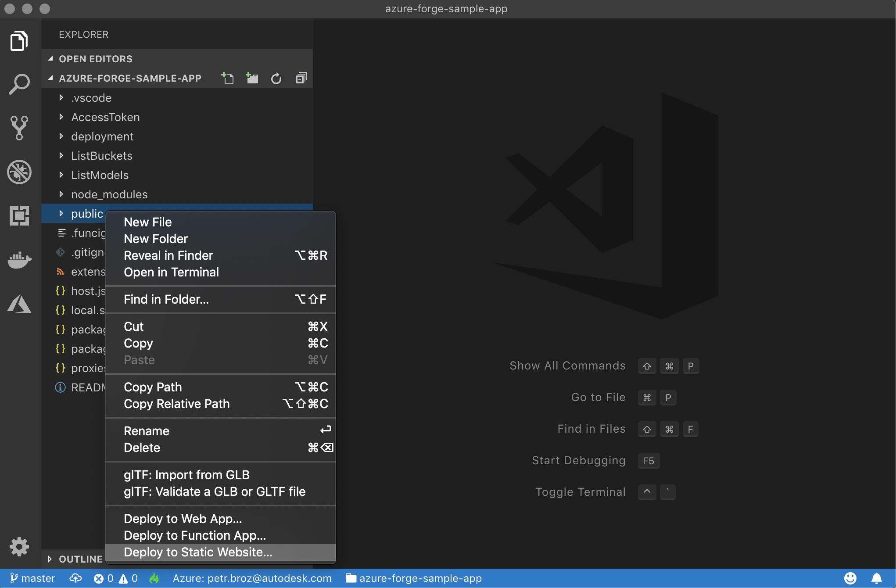
Task: Open the Extensions view icon
Action: 19,215
